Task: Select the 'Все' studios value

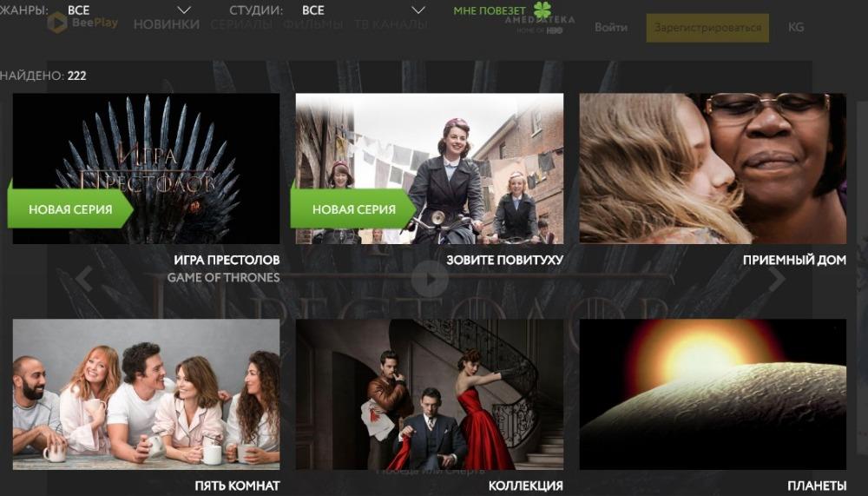Action: (313, 10)
